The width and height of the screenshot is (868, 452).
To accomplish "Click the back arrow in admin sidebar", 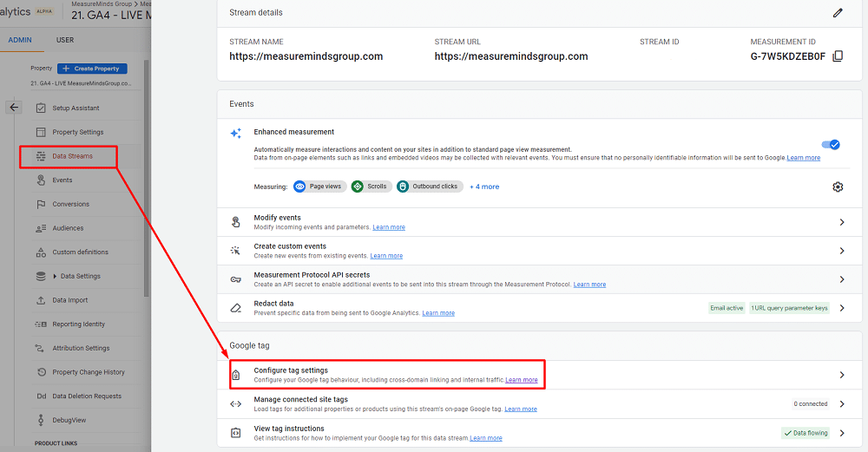I will tap(14, 108).
